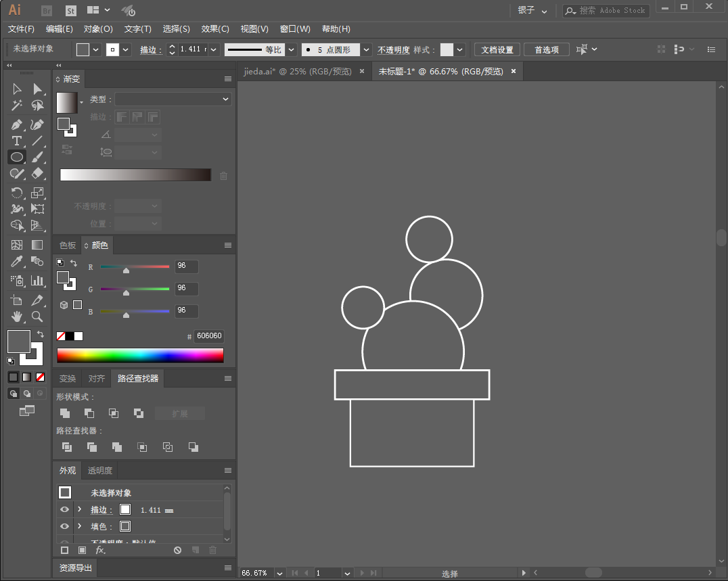Image resolution: width=728 pixels, height=581 pixels.
Task: Choose the Eyedropper tool
Action: [x=17, y=262]
